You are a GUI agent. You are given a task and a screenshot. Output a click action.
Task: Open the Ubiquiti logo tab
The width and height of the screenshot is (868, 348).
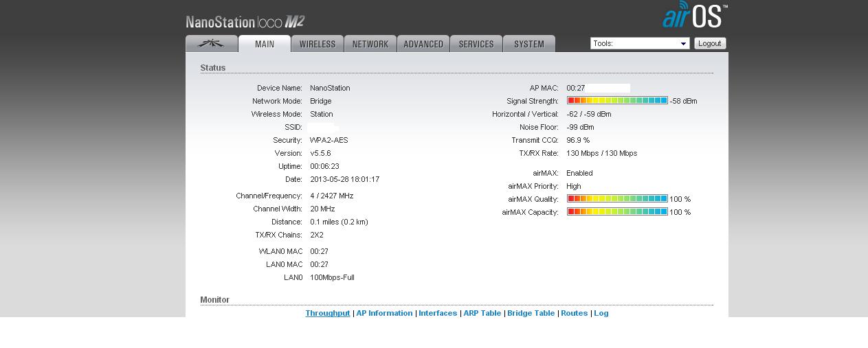tap(212, 44)
